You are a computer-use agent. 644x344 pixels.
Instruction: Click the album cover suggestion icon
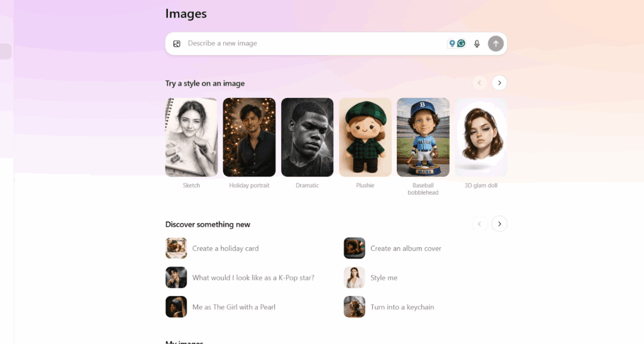pos(355,248)
